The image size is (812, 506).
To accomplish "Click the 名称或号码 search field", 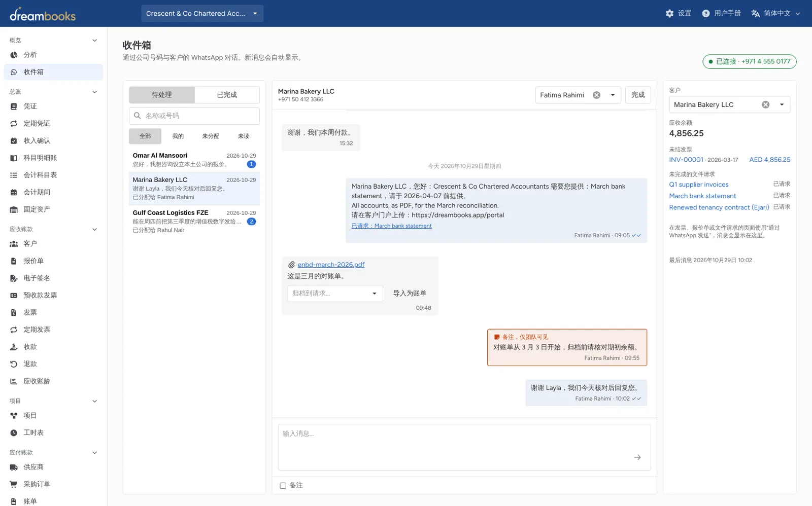I will (x=194, y=116).
